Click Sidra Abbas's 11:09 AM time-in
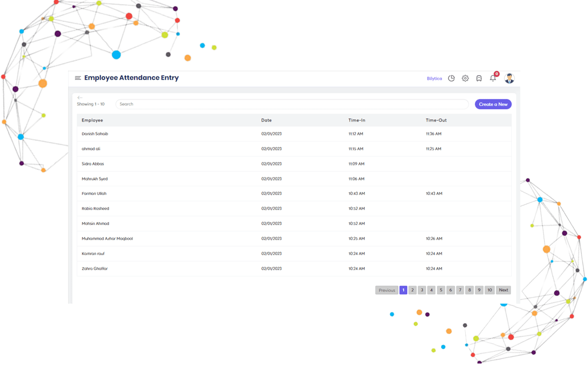The height and width of the screenshot is (374, 588). [x=356, y=164]
